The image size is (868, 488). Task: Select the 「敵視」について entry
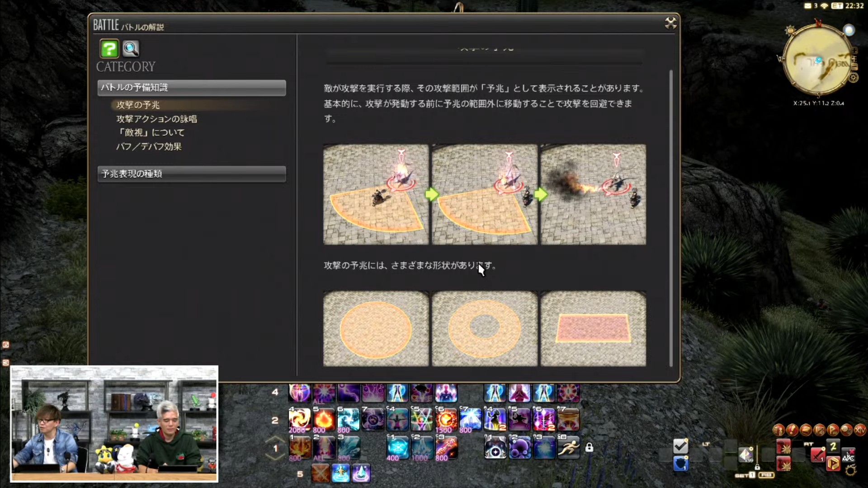click(x=151, y=132)
